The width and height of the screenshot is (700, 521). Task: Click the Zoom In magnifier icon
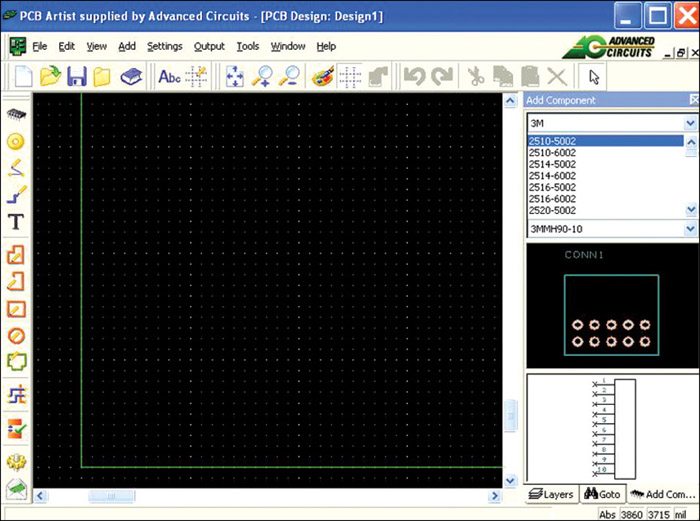[x=264, y=76]
